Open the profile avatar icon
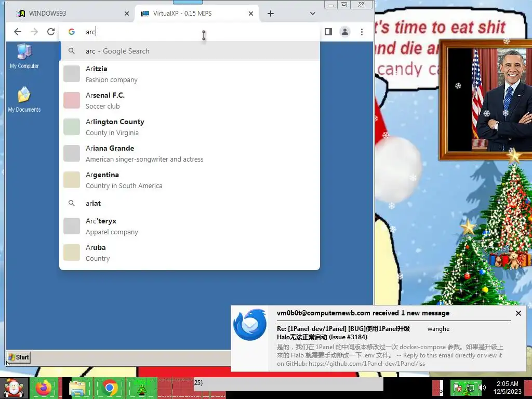 pyautogui.click(x=345, y=32)
